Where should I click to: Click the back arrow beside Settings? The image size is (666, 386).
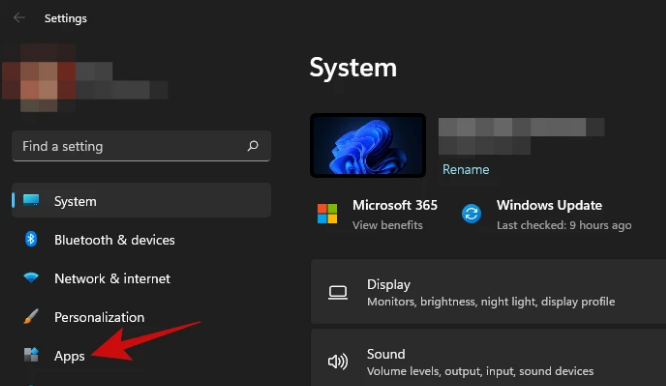[x=19, y=18]
